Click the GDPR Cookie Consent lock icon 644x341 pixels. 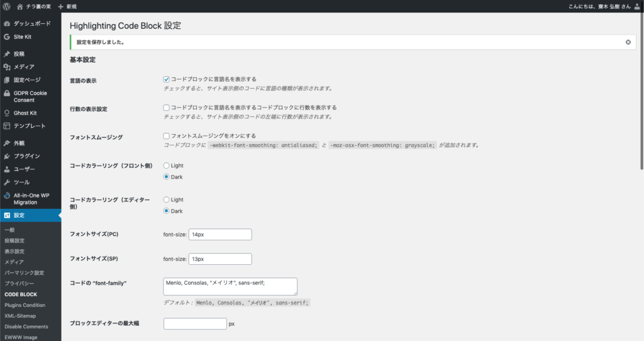[7, 93]
